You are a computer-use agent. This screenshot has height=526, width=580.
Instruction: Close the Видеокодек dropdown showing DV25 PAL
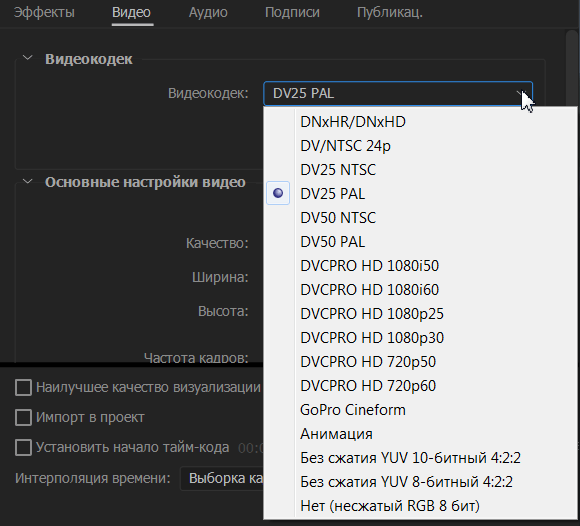398,94
